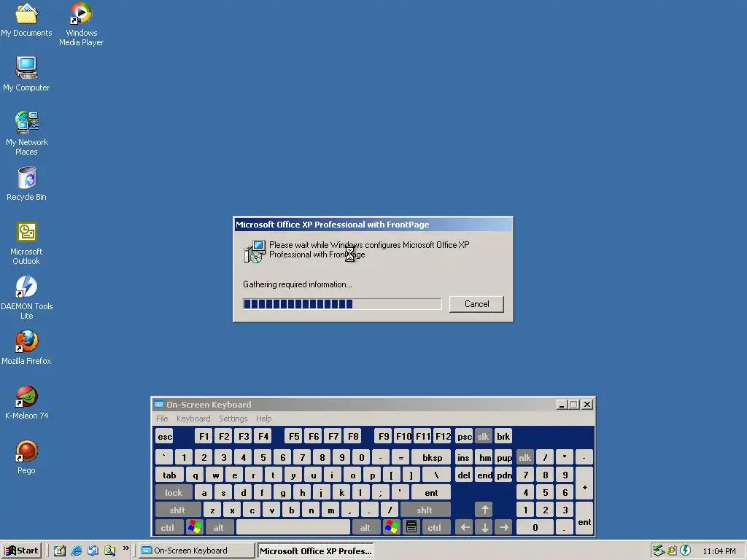The width and height of the screenshot is (747, 560).
Task: Click the up arrow key on keyboard
Action: click(x=484, y=510)
